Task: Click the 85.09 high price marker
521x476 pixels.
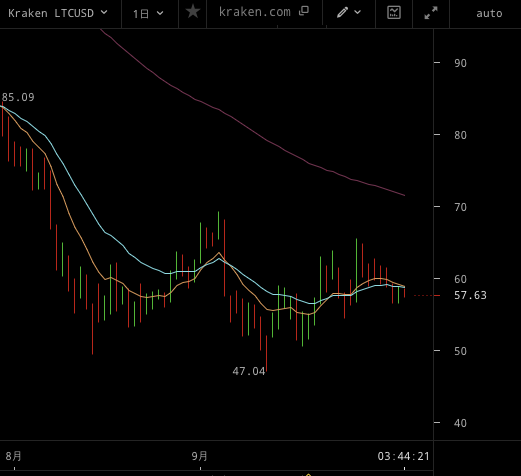Action: coord(18,97)
